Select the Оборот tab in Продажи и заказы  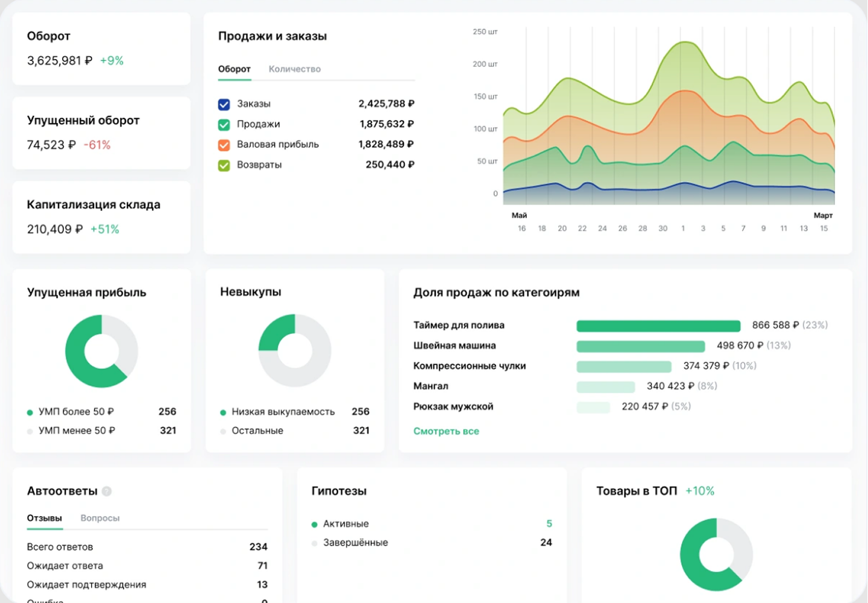pyautogui.click(x=234, y=69)
